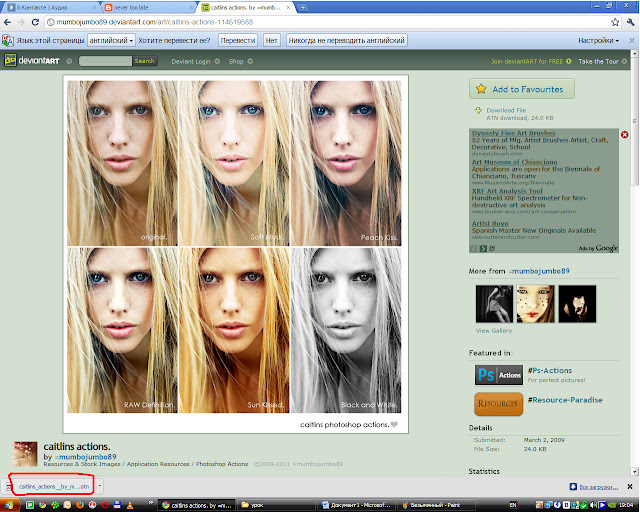The width and height of the screenshot is (640, 512).
Task: Open the dark portrait thumbnail
Action: point(577,304)
